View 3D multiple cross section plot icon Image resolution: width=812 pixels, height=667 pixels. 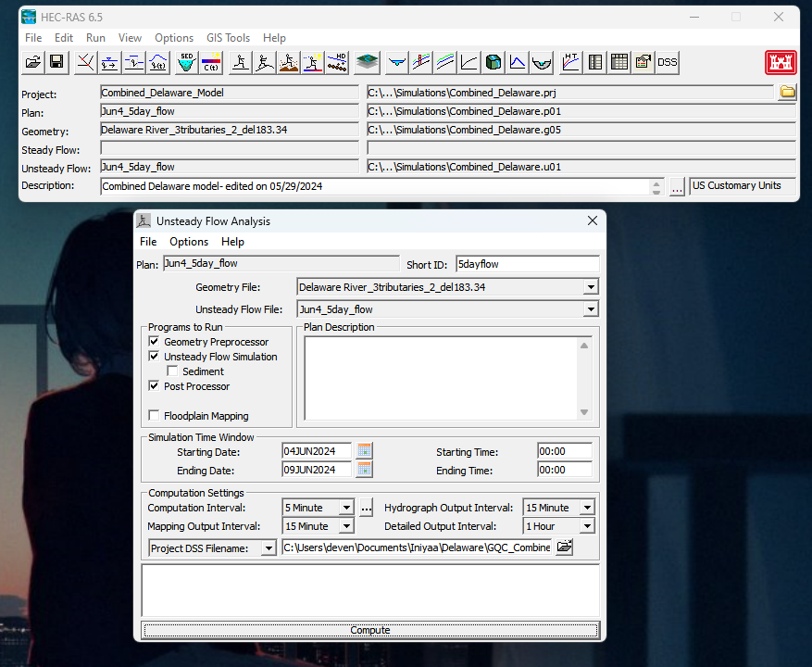[x=493, y=63]
